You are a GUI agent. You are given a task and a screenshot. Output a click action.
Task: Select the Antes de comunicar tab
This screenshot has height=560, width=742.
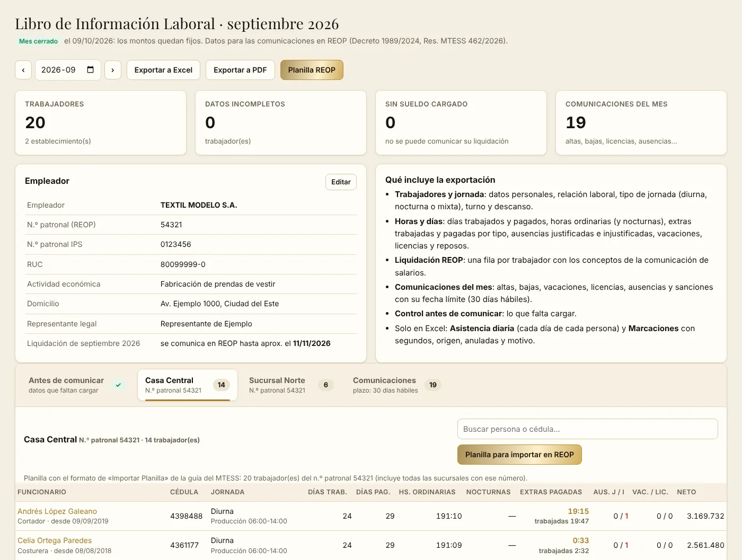pos(76,385)
